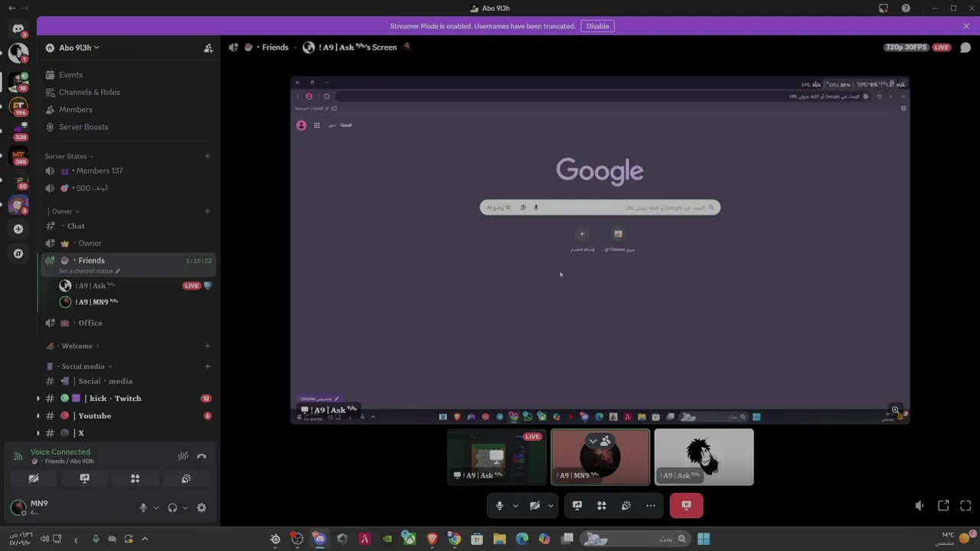Image resolution: width=980 pixels, height=551 pixels.
Task: Show chat panel icon in stream header
Action: [x=965, y=47]
